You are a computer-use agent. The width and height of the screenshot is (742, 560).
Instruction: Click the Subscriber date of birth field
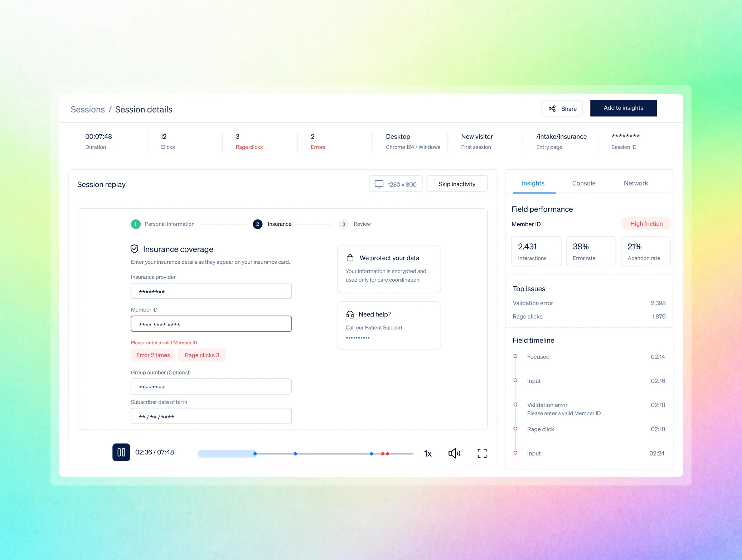(211, 416)
